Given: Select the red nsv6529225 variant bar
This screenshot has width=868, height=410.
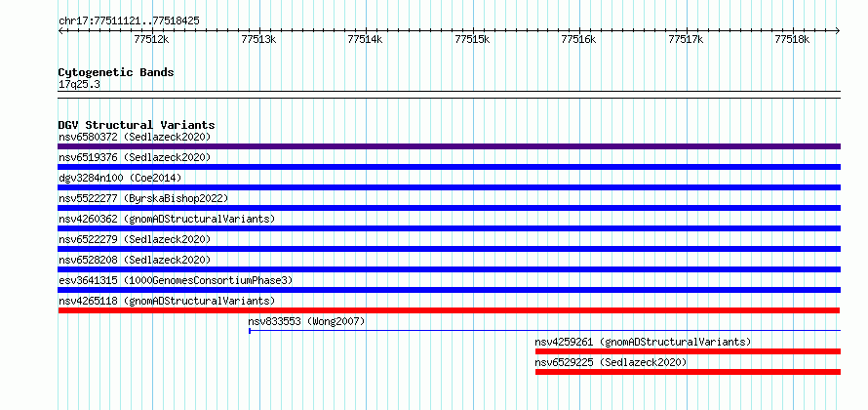Looking at the screenshot, I should click(689, 372).
